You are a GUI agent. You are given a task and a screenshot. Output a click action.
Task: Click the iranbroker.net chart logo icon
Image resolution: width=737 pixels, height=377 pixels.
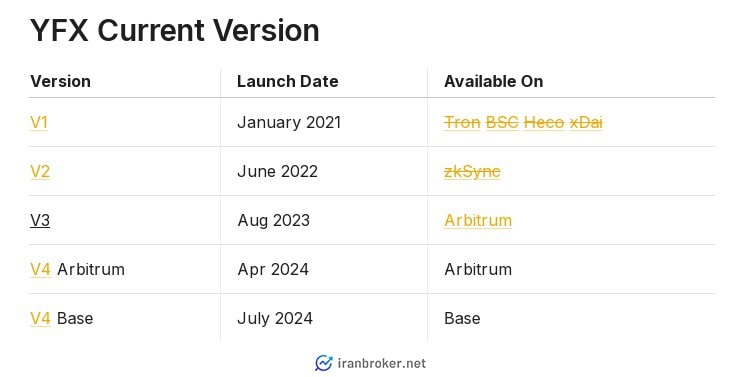[x=323, y=363]
